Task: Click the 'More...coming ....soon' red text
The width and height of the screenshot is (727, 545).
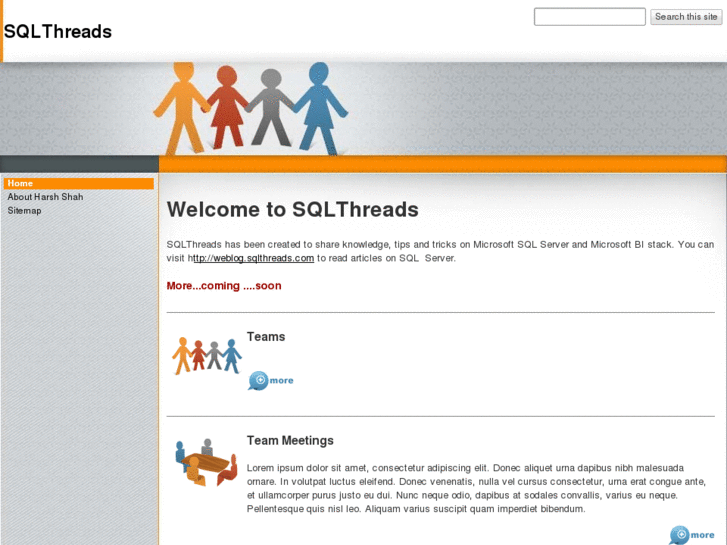Action: point(224,286)
